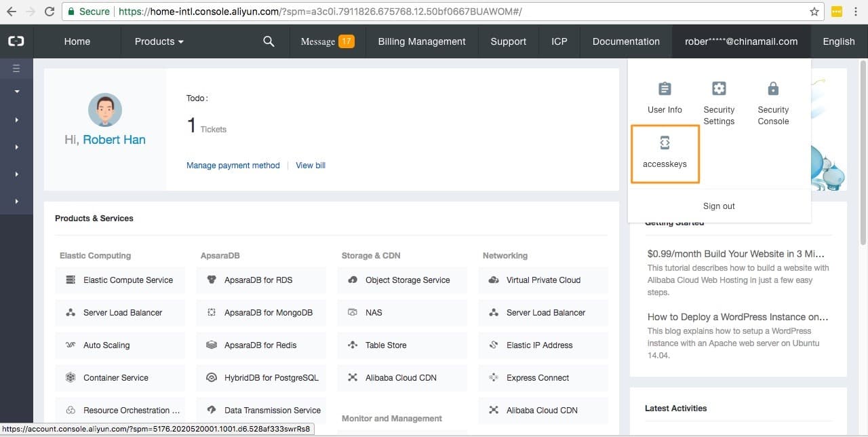Viewport: 868px width, 437px height.
Task: Click the View bill link
Action: [x=311, y=165]
